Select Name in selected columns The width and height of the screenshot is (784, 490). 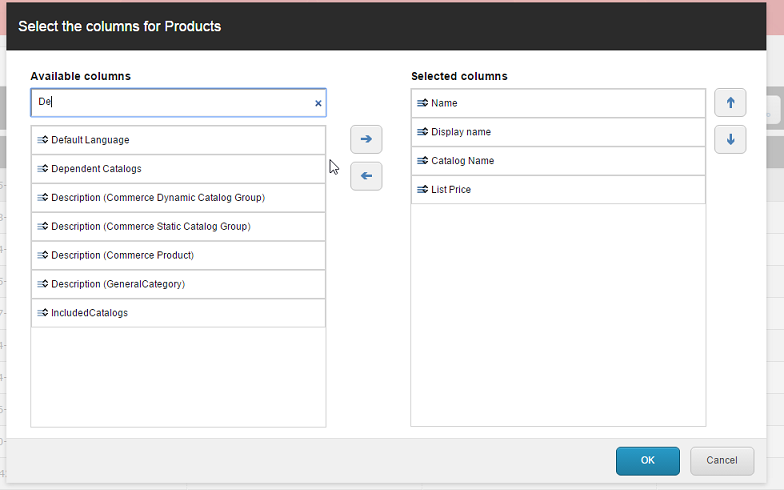click(444, 103)
